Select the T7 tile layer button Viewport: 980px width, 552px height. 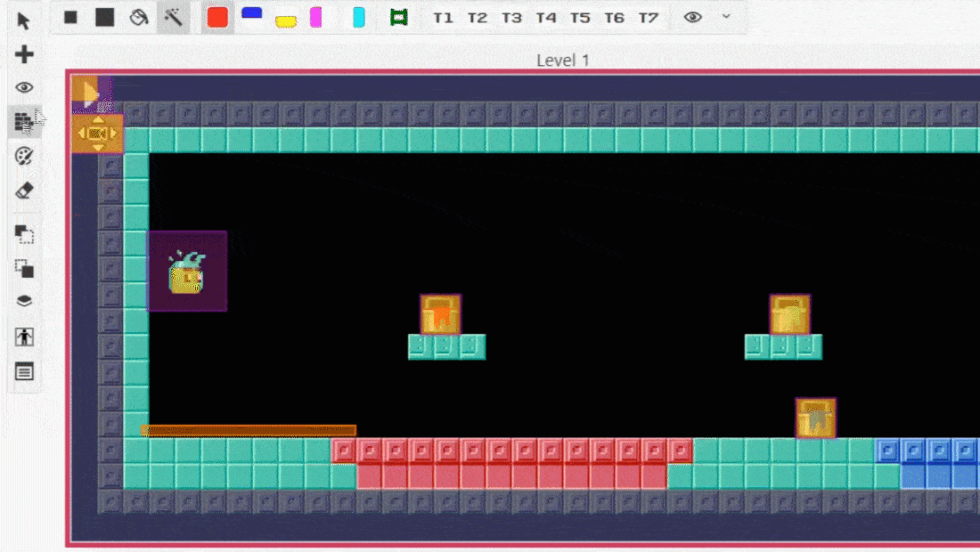coord(648,17)
